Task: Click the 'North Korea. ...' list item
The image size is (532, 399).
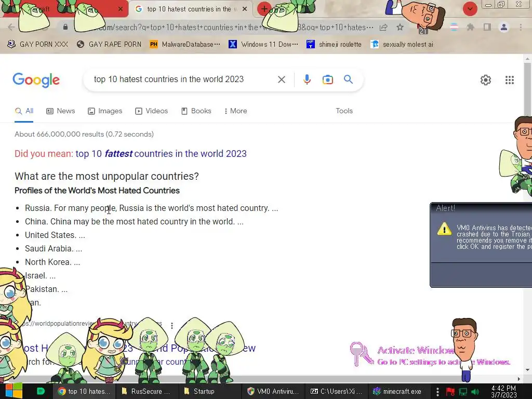Action: tap(52, 262)
